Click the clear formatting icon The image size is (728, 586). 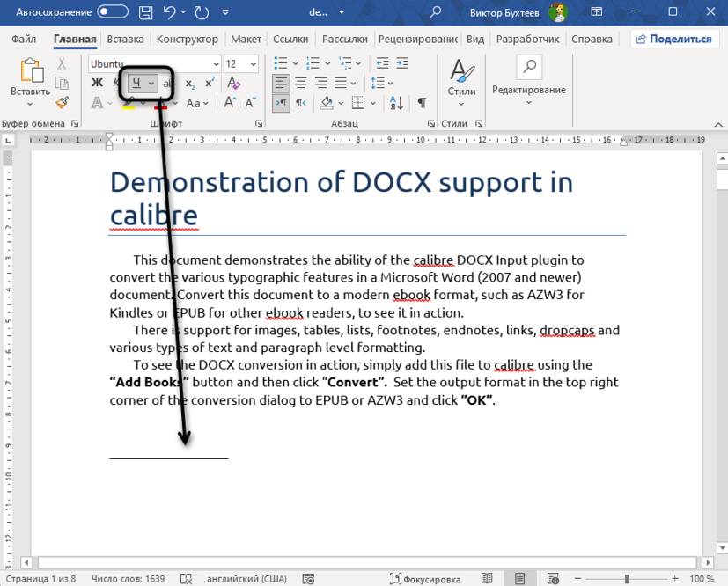pyautogui.click(x=233, y=83)
